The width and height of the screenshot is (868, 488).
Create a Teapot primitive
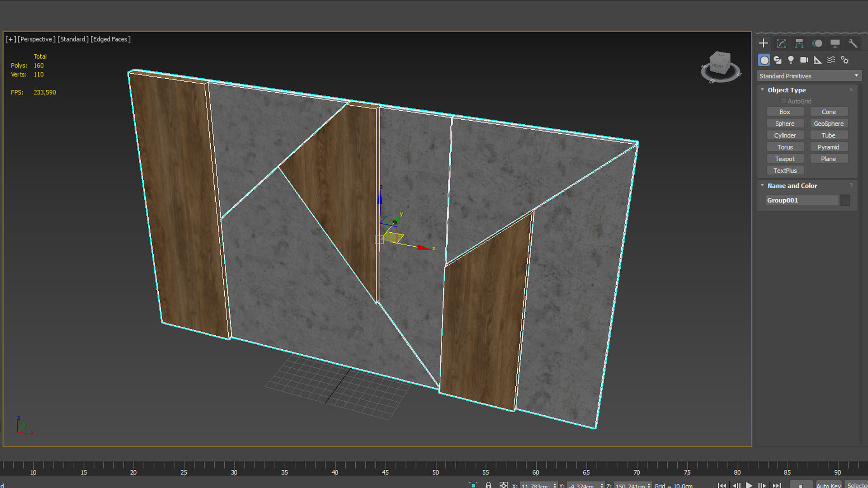click(x=785, y=159)
